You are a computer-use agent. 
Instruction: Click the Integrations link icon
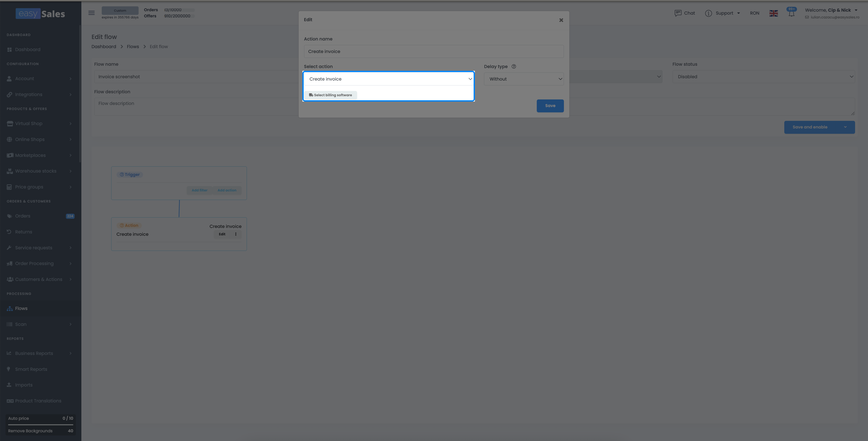(x=10, y=94)
